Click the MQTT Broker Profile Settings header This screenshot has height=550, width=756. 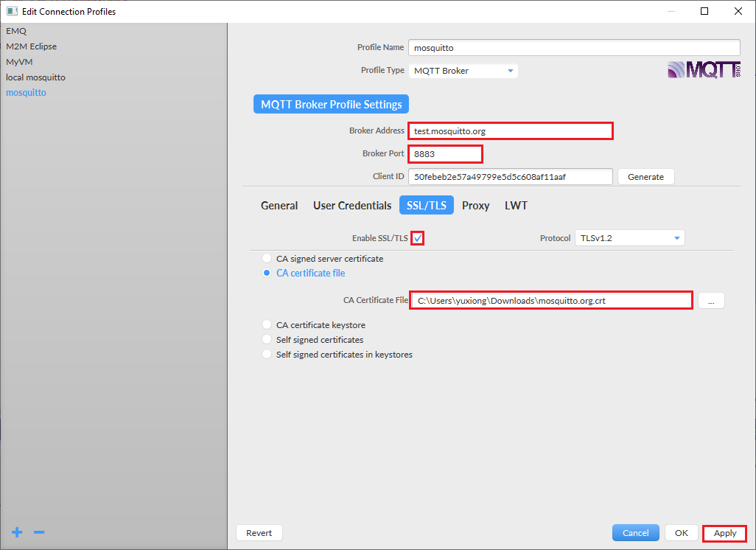[x=332, y=104]
